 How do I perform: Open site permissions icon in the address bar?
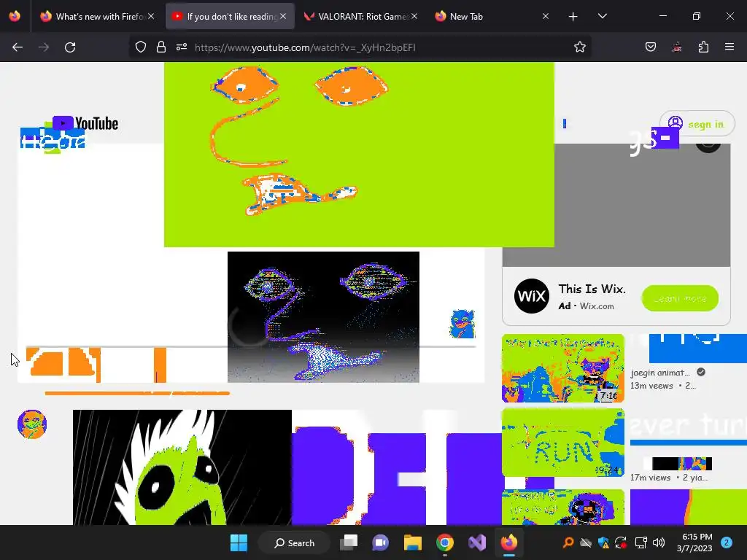(x=182, y=47)
